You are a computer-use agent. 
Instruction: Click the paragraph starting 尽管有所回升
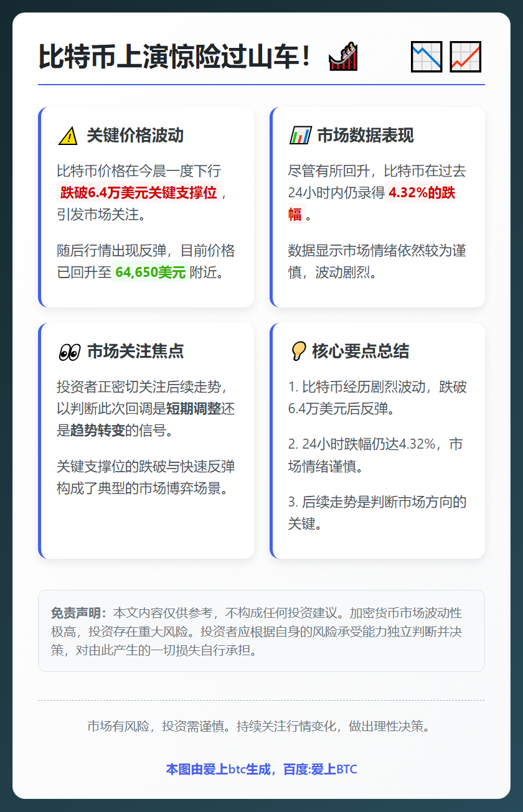377,193
